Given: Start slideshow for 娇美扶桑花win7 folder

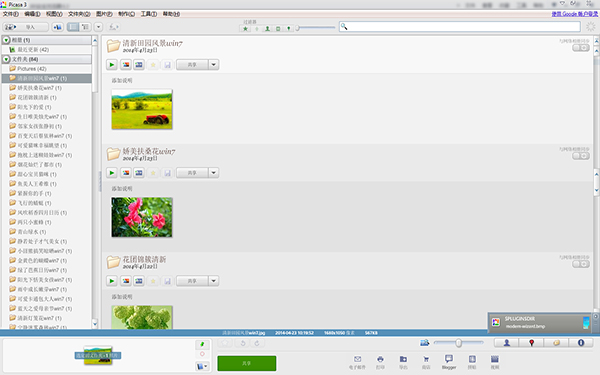Looking at the screenshot, I should click(112, 173).
